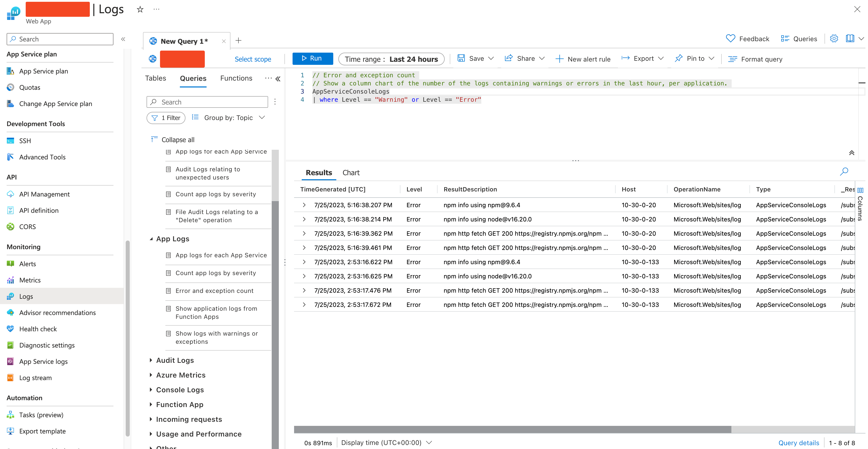Open the Columns side panel
Image resolution: width=868 pixels, height=449 pixels.
pyautogui.click(x=860, y=204)
